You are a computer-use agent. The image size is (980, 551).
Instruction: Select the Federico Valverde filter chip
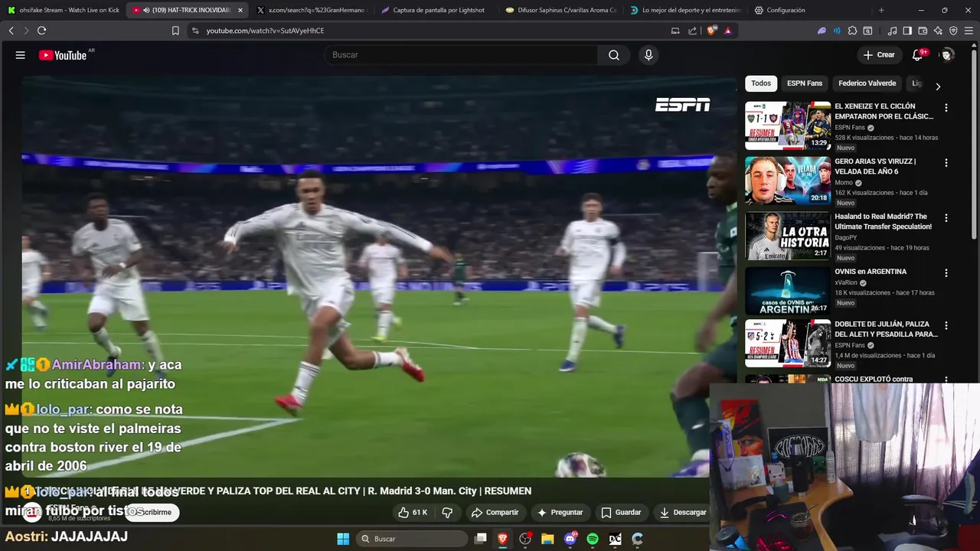tap(867, 83)
